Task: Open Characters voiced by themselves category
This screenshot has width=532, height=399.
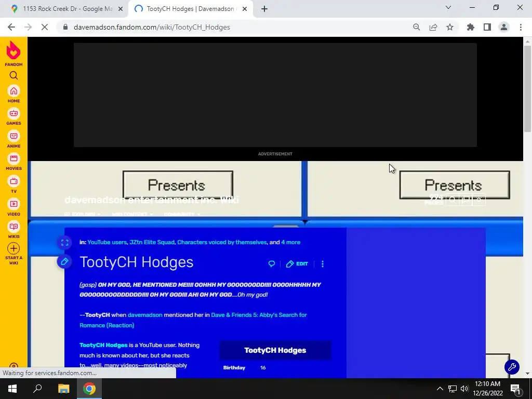Action: pos(222,242)
